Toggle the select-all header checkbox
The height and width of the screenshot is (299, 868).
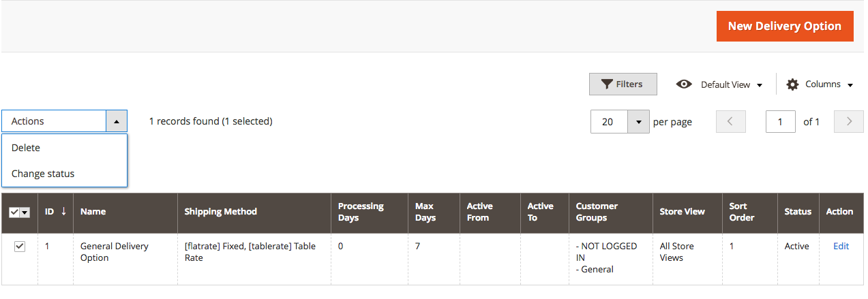pos(14,213)
